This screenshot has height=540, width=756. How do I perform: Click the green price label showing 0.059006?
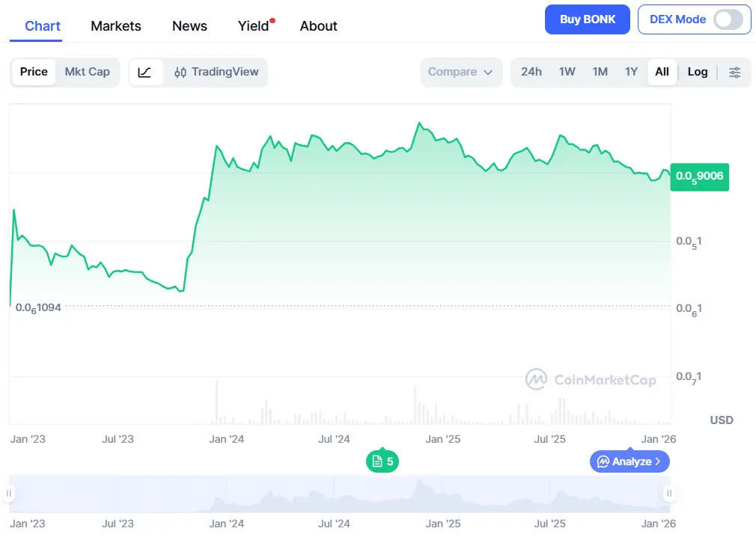click(x=699, y=177)
